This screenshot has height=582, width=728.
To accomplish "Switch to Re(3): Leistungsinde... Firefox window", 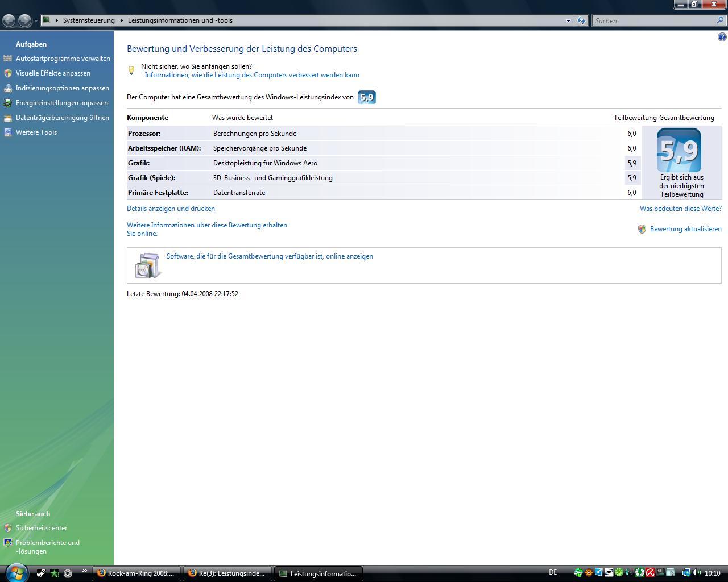I will [x=227, y=573].
